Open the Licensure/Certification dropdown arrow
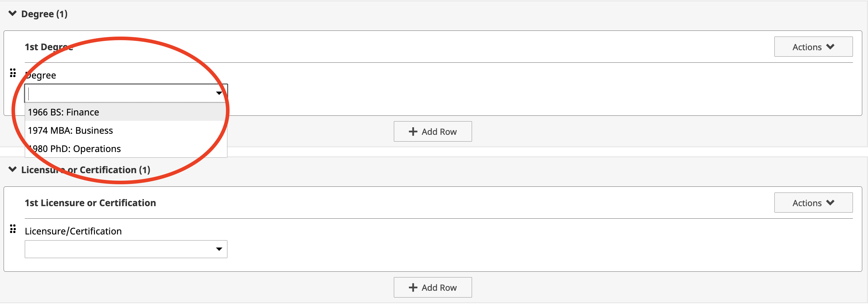Image resolution: width=868 pixels, height=304 pixels. 219,249
